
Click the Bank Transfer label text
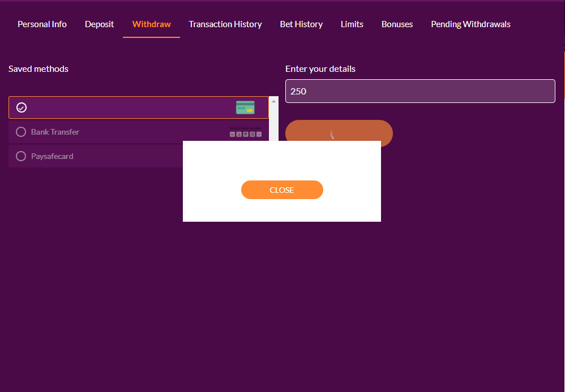[55, 132]
